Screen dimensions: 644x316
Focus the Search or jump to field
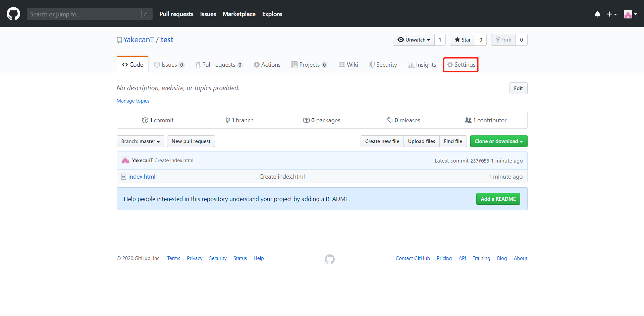click(x=90, y=14)
